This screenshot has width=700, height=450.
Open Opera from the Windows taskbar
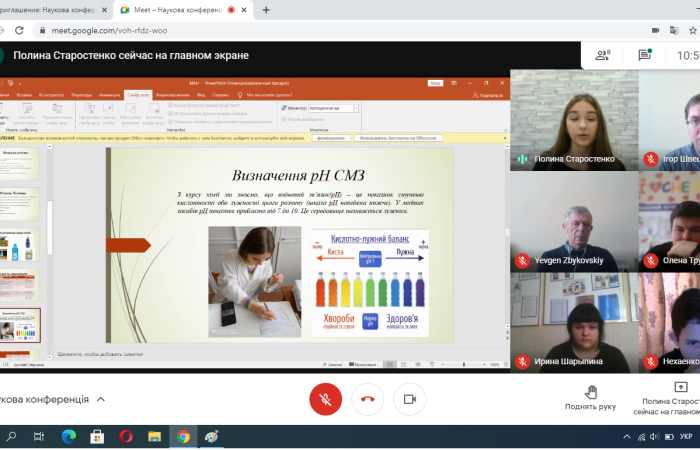(x=125, y=437)
